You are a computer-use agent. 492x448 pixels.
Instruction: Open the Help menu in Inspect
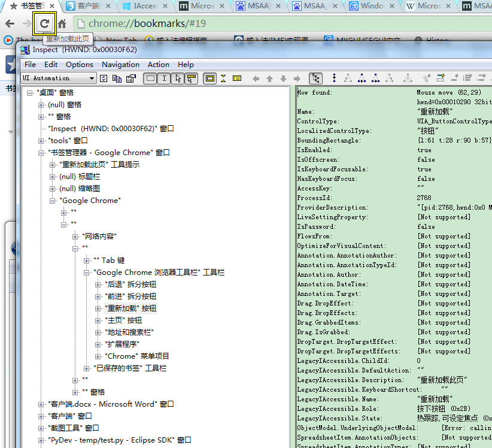pos(186,64)
